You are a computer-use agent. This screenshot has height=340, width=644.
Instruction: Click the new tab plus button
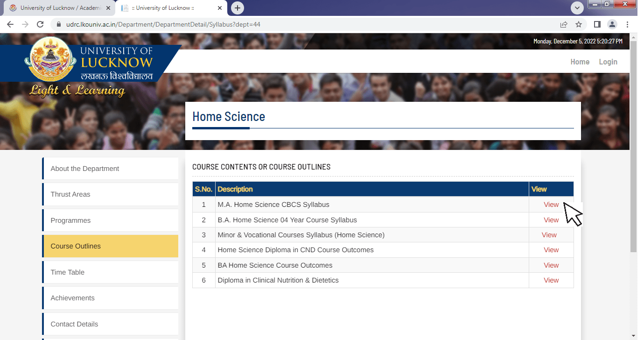(x=238, y=8)
